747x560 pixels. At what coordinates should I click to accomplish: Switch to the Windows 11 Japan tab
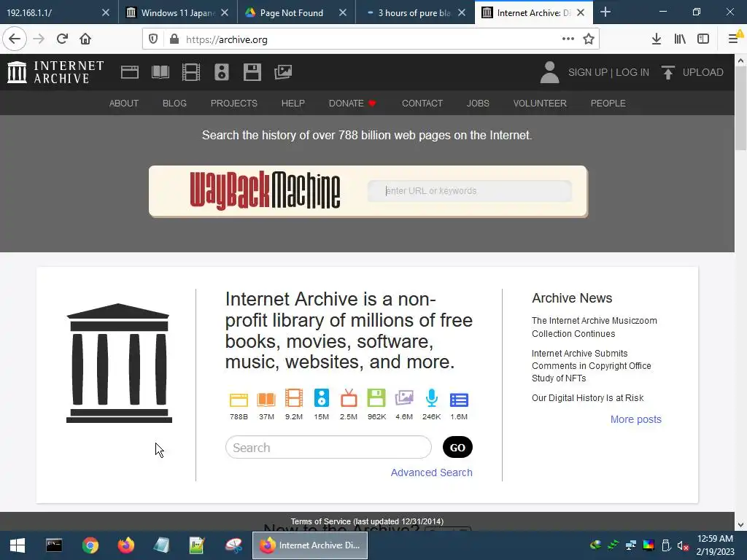pyautogui.click(x=171, y=13)
